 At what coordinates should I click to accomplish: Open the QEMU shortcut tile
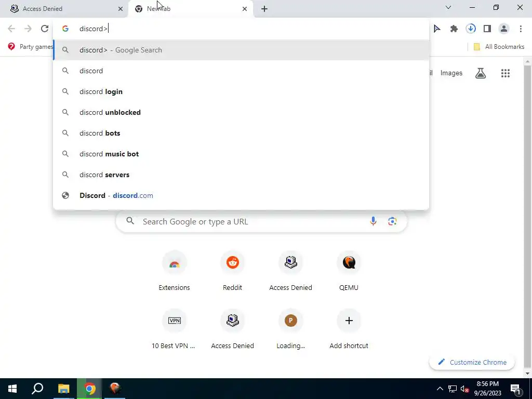(349, 271)
